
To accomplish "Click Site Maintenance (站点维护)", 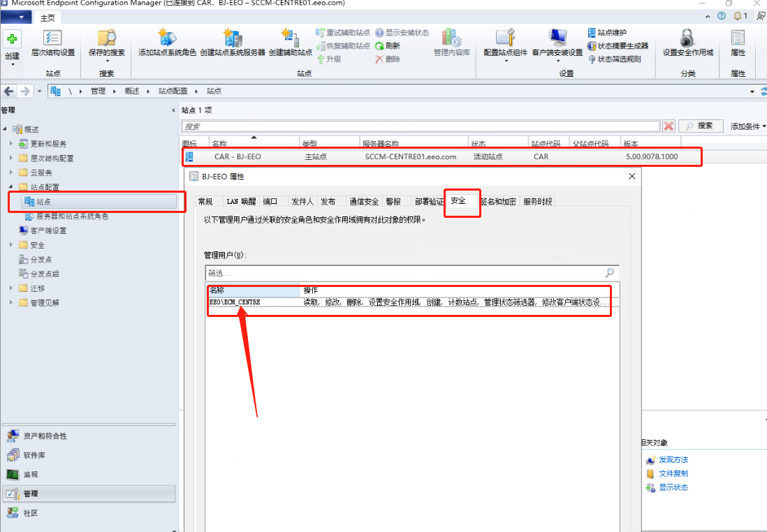I will pyautogui.click(x=607, y=33).
